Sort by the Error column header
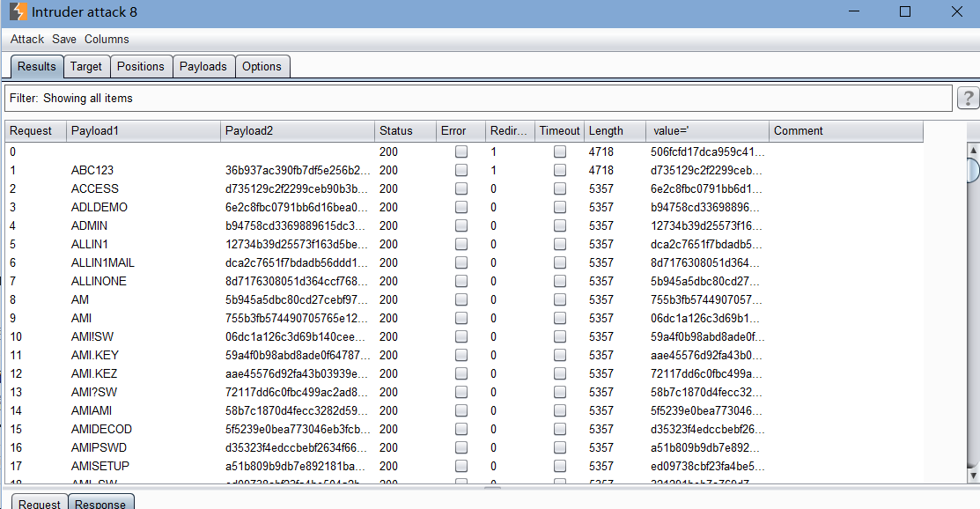980x509 pixels. pyautogui.click(x=461, y=130)
